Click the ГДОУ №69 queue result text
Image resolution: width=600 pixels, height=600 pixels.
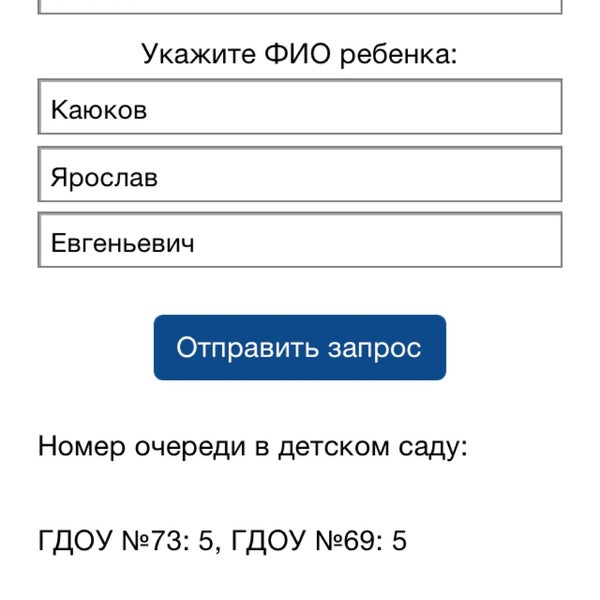308,542
